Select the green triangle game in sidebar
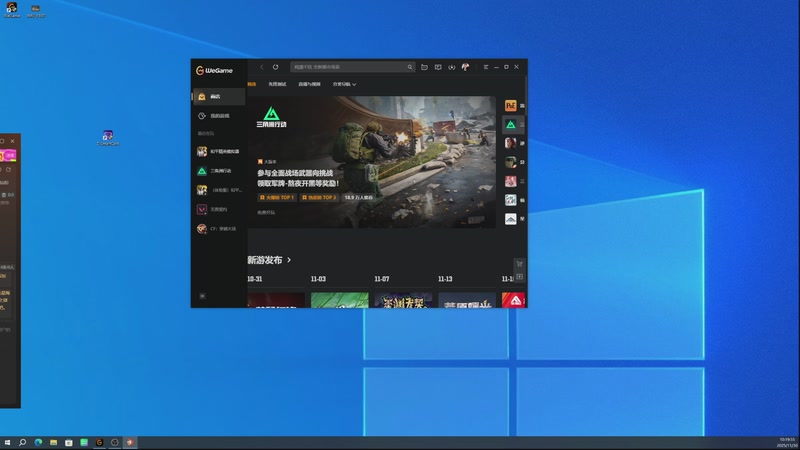This screenshot has height=450, width=800. tap(219, 170)
